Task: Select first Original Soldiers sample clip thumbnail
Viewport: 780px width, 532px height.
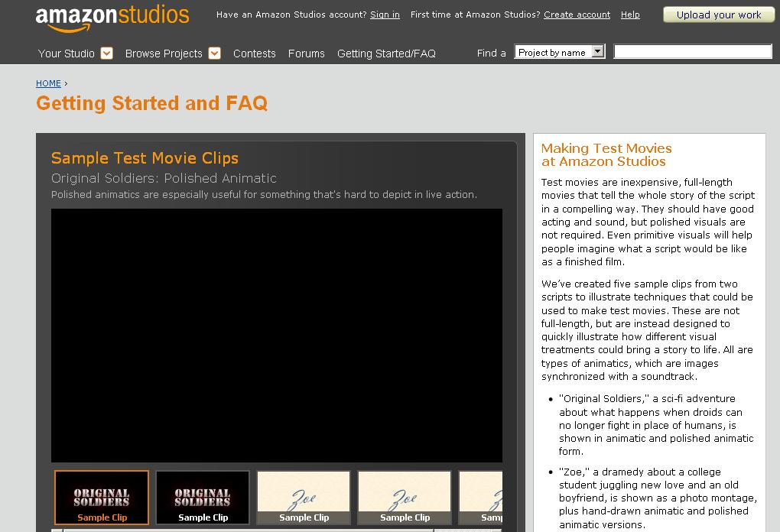Action: tap(102, 498)
